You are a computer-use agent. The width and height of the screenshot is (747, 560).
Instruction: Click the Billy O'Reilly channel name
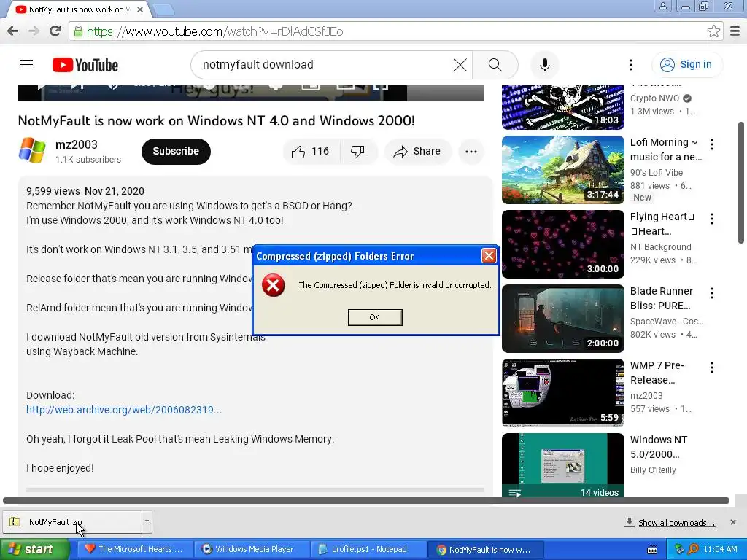coord(653,470)
